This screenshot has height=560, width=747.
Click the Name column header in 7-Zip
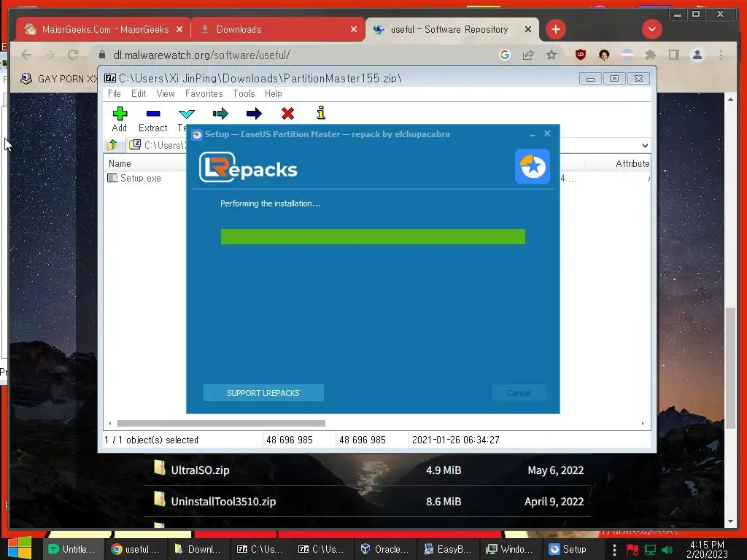120,164
